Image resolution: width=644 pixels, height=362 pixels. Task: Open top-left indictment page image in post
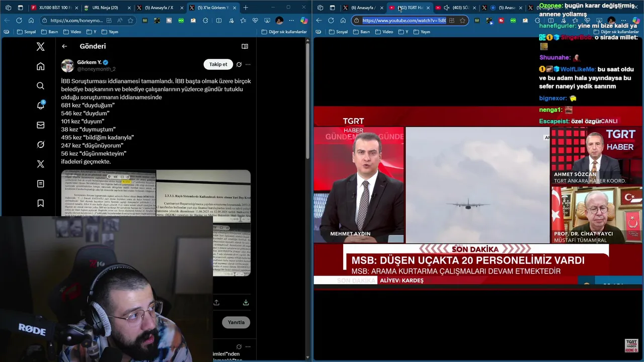(109, 193)
